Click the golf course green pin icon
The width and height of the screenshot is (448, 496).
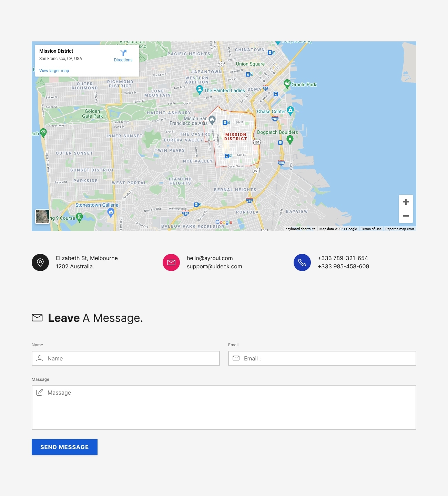[x=79, y=218]
